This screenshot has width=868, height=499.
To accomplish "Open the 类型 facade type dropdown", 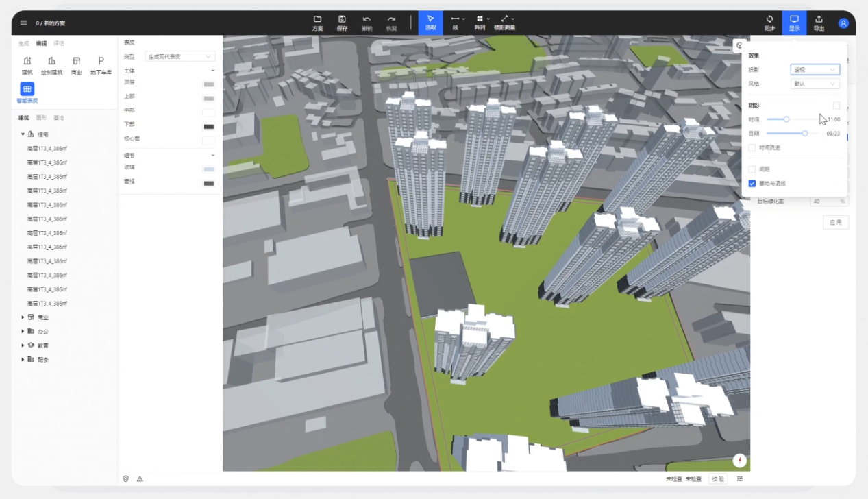I will click(x=180, y=56).
